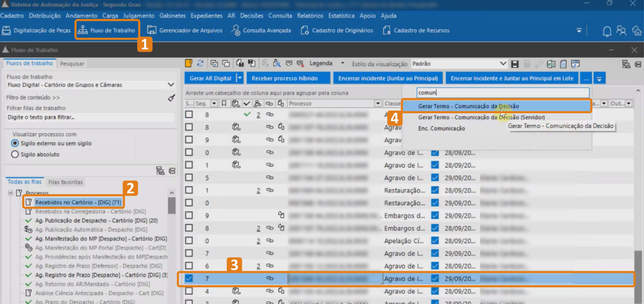Viewport: 644px width, 304px height.
Task: Click expand-all icon above queue tree
Action: tap(160, 171)
